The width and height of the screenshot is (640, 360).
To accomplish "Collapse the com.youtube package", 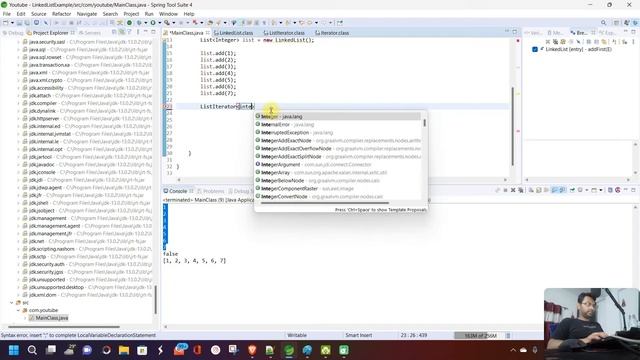I will (x=18, y=310).
